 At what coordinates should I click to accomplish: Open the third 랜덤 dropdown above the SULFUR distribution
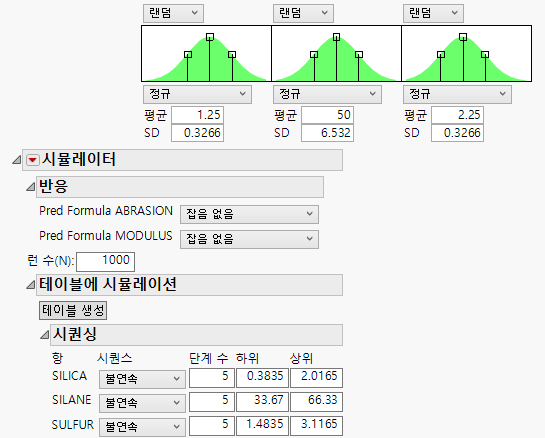[x=433, y=13]
